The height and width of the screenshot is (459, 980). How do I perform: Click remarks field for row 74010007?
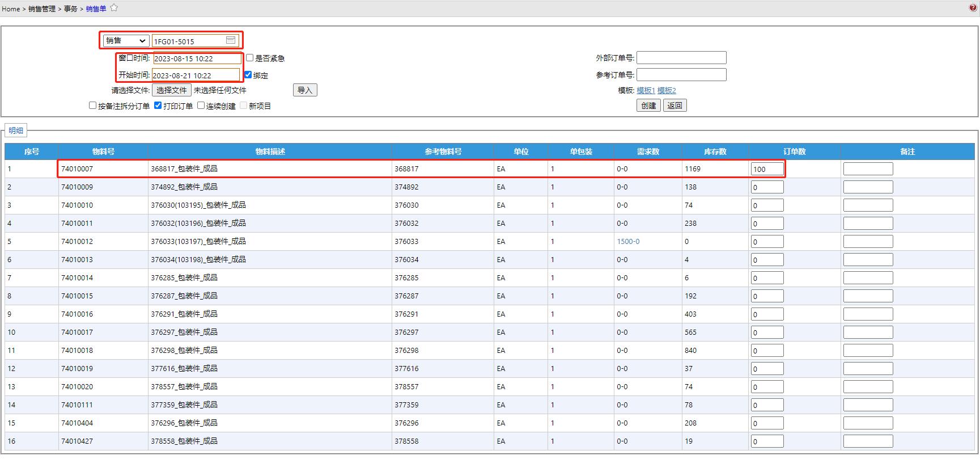coord(868,169)
